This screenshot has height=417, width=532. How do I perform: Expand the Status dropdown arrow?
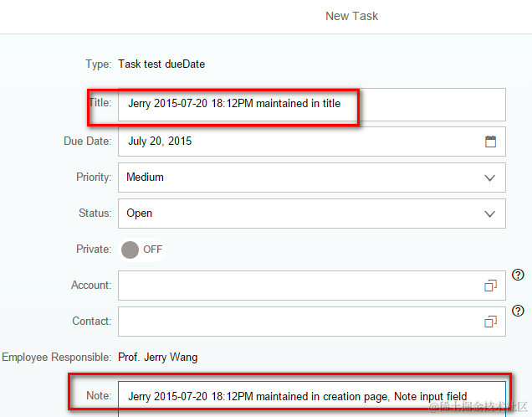[x=489, y=214]
